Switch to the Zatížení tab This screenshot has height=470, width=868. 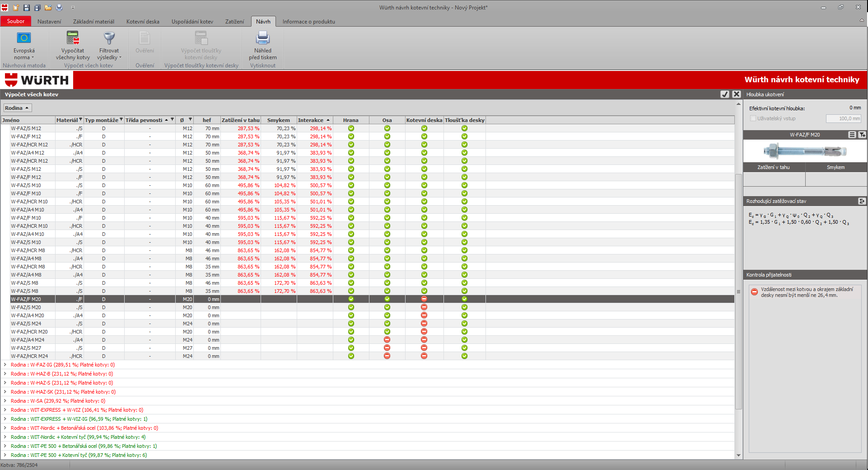point(234,22)
